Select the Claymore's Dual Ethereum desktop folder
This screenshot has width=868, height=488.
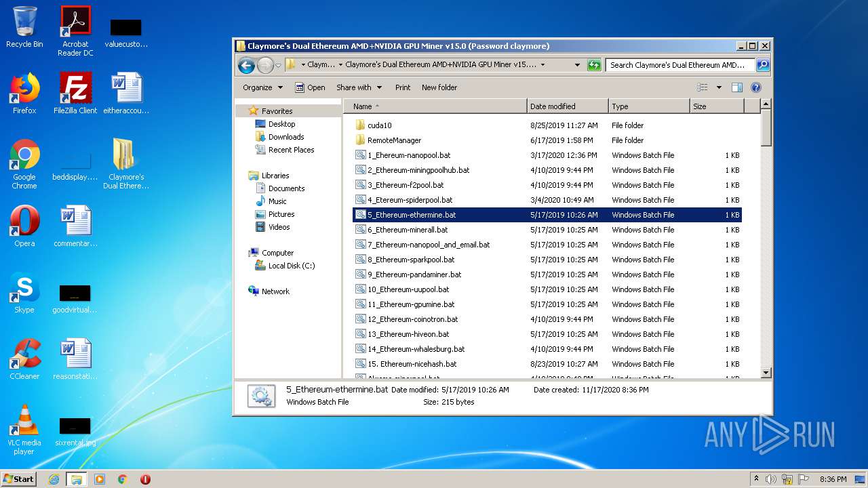[x=126, y=164]
